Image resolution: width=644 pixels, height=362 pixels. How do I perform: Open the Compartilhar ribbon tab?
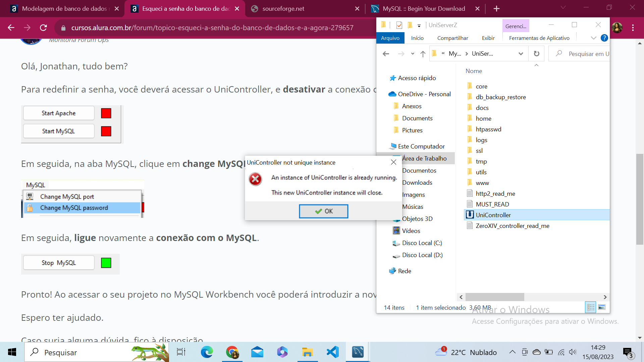coord(452,38)
